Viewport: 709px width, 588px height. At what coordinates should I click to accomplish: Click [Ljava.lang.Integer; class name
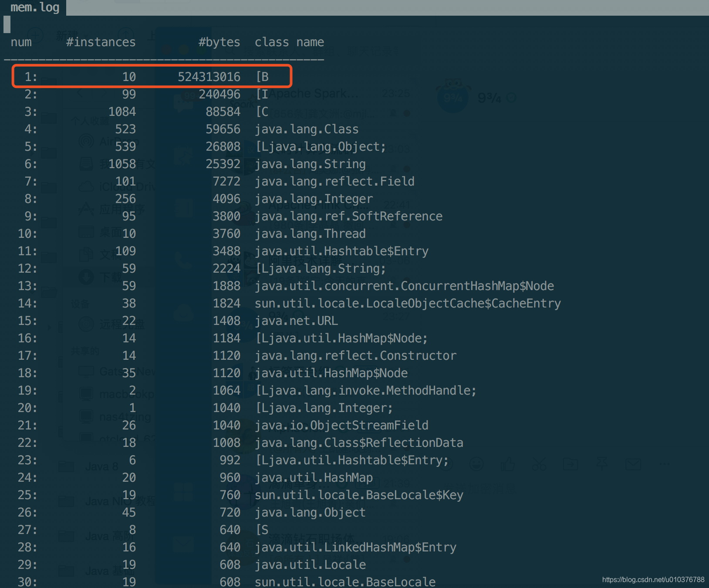(x=324, y=408)
